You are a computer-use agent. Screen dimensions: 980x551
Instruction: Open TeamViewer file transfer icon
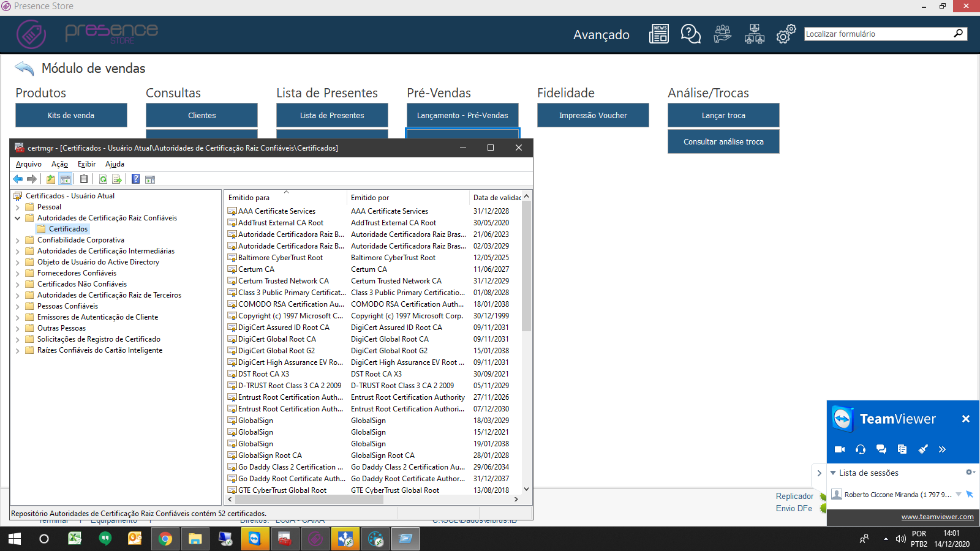tap(902, 449)
